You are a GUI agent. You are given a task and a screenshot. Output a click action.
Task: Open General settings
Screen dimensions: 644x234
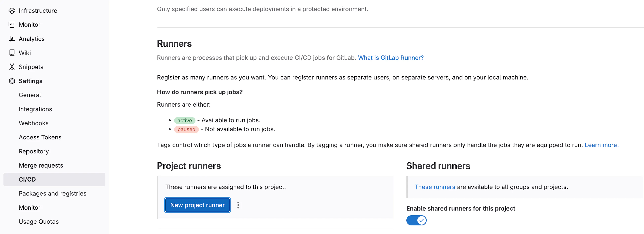click(x=30, y=95)
